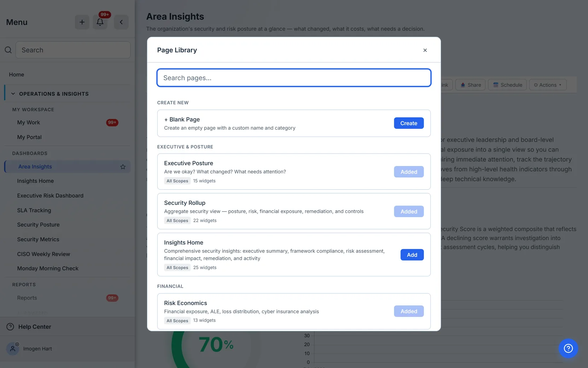Click the plus icon in Menu header
The height and width of the screenshot is (368, 588).
click(x=82, y=22)
